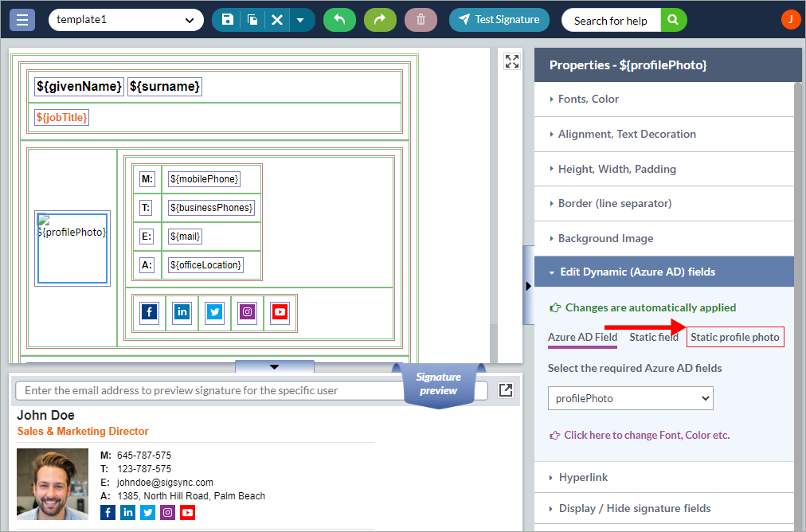Click the green redo arrow
Screen dimensions: 806x532
pos(380,20)
